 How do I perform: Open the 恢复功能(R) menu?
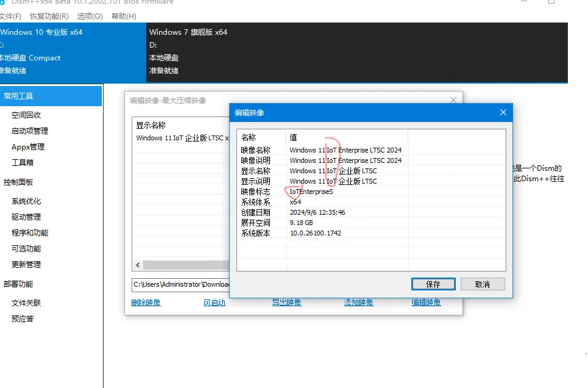coord(49,16)
